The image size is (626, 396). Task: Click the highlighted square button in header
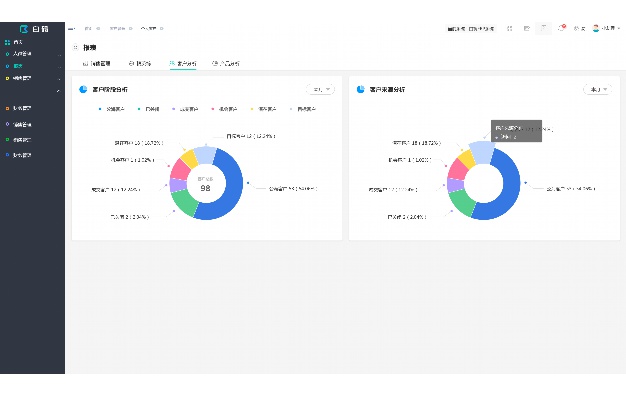click(x=543, y=28)
